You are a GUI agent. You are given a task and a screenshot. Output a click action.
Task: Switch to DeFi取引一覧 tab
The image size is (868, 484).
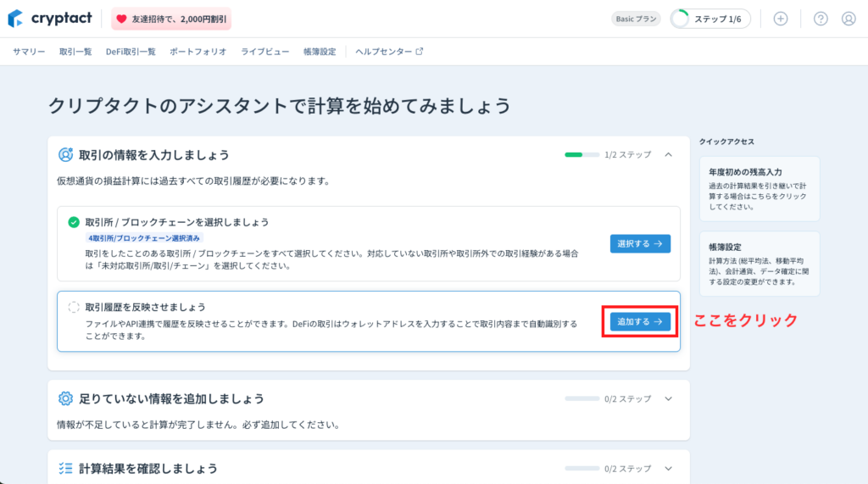pos(131,52)
